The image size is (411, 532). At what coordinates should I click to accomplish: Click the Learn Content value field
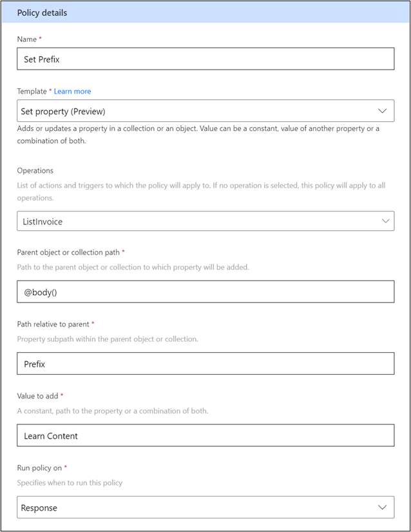point(205,435)
